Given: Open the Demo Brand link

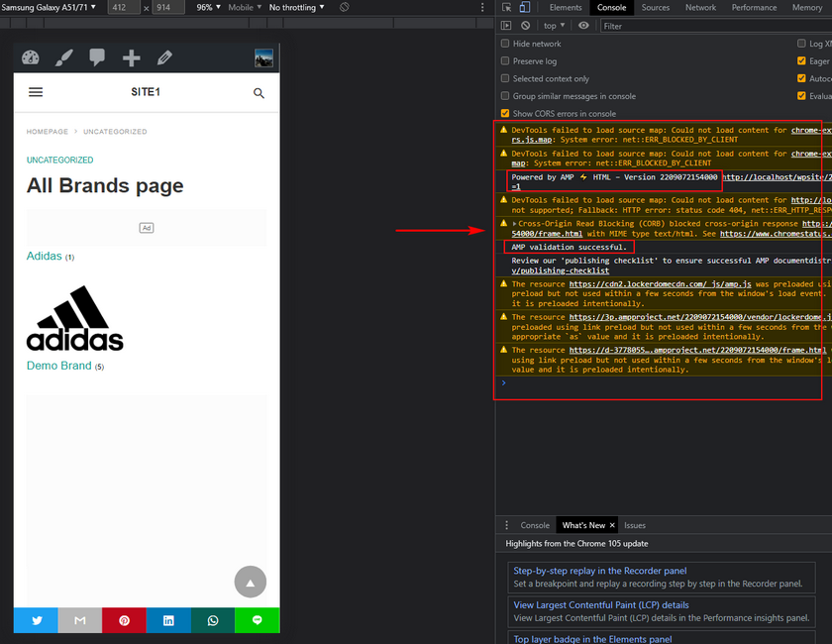Looking at the screenshot, I should [58, 366].
